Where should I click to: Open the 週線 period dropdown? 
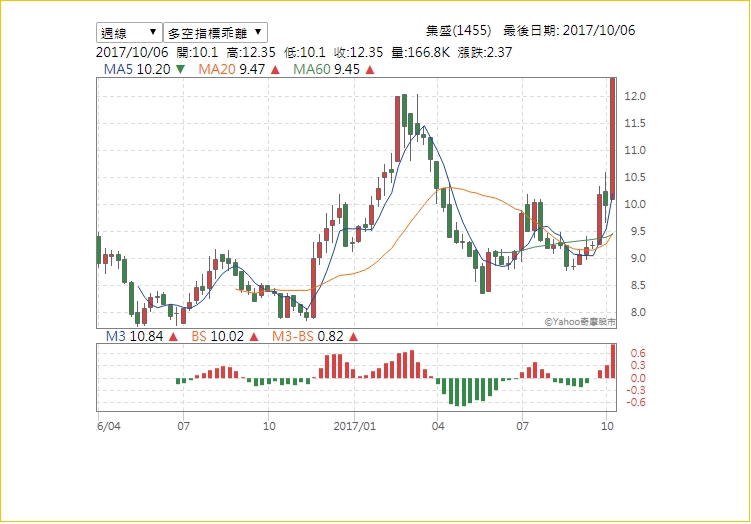[129, 33]
